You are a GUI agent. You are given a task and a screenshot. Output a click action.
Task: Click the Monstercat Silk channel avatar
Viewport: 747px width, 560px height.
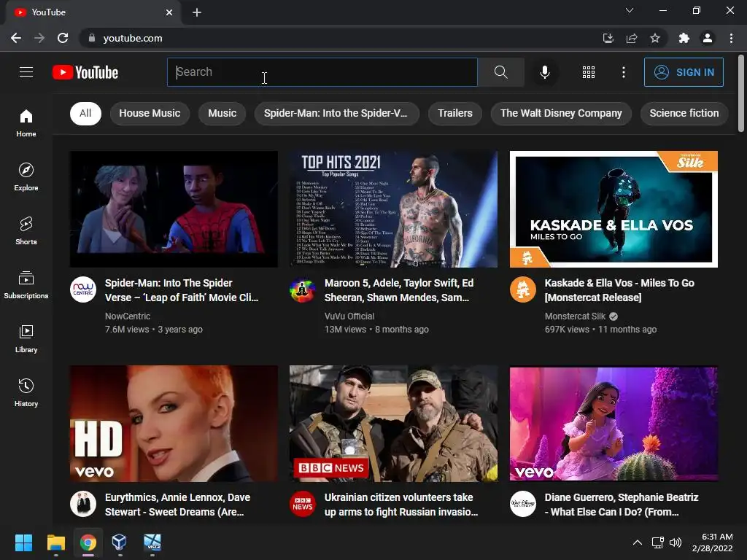pyautogui.click(x=522, y=289)
